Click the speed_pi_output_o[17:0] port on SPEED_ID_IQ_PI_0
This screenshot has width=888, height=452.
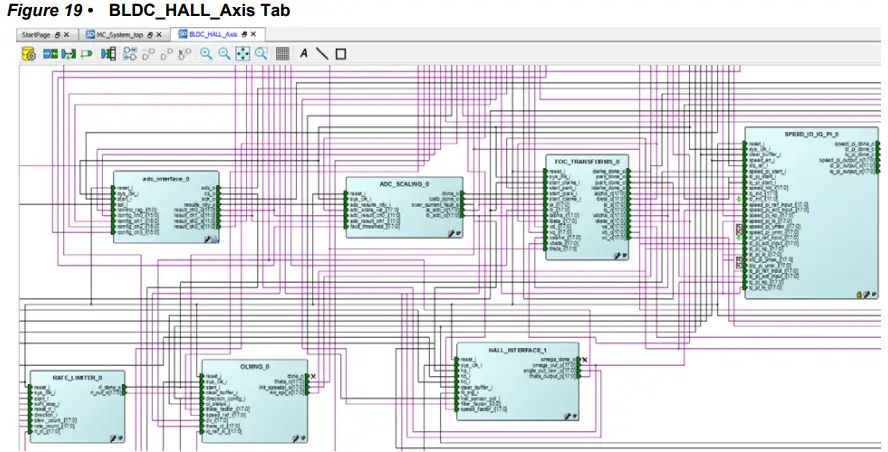(x=849, y=160)
